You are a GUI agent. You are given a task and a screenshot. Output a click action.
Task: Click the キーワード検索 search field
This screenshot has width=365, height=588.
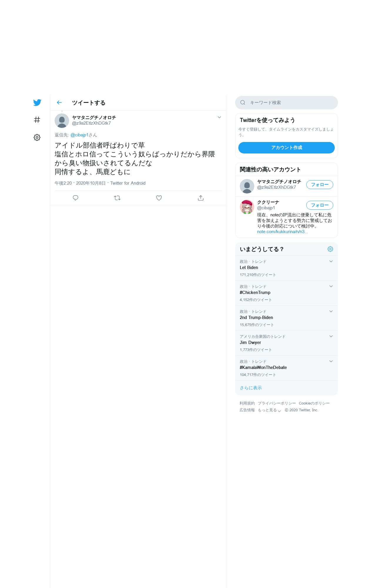(x=287, y=103)
